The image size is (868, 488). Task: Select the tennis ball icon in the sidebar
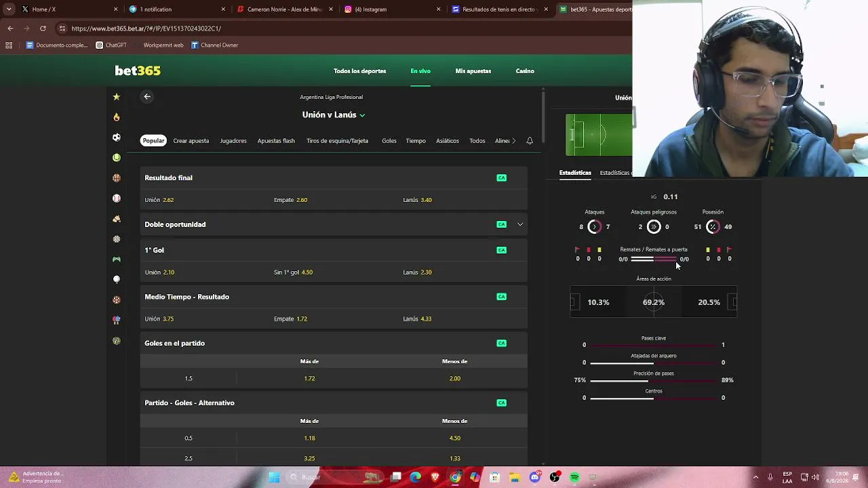click(117, 157)
